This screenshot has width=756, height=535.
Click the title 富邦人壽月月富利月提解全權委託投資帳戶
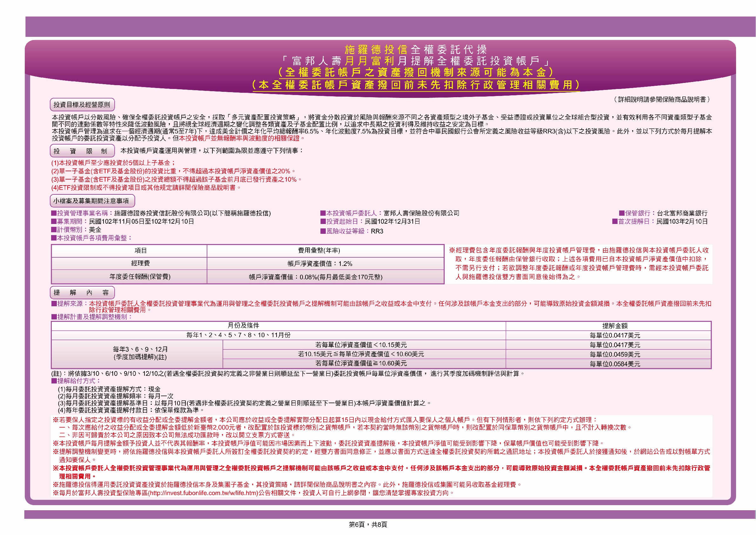tap(416, 61)
